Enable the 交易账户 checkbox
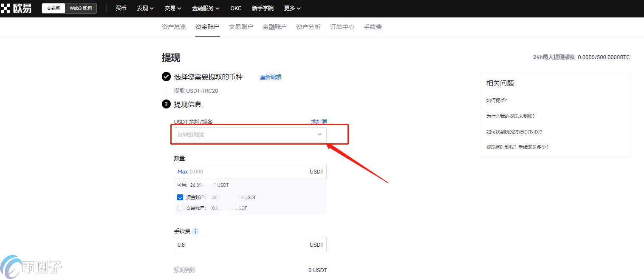This screenshot has height=279, width=644. click(180, 208)
